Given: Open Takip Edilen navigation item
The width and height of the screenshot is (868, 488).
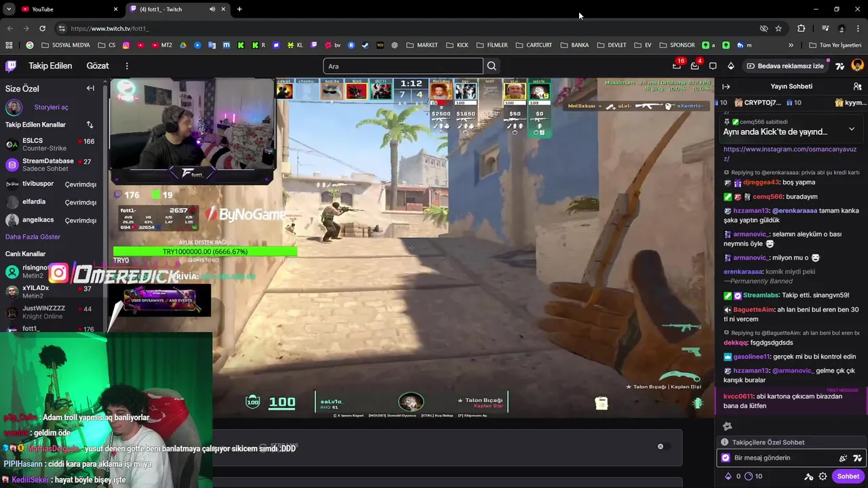Looking at the screenshot, I should [50, 66].
